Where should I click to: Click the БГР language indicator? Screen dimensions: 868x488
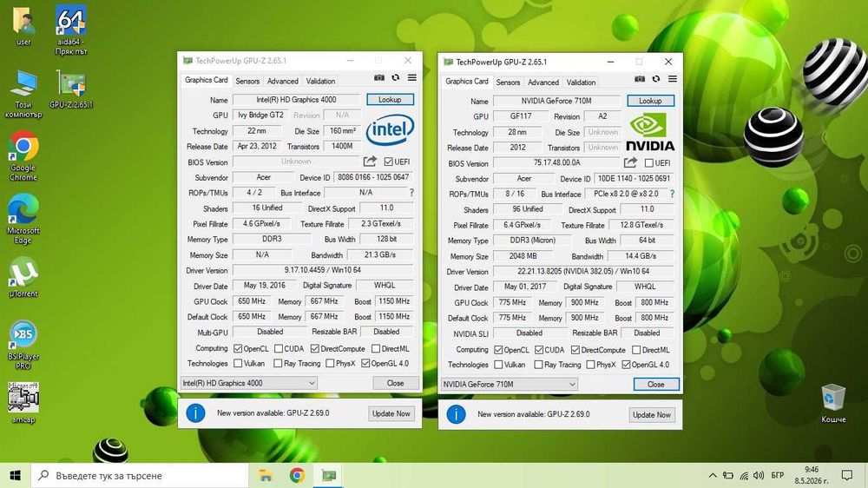coord(777,475)
